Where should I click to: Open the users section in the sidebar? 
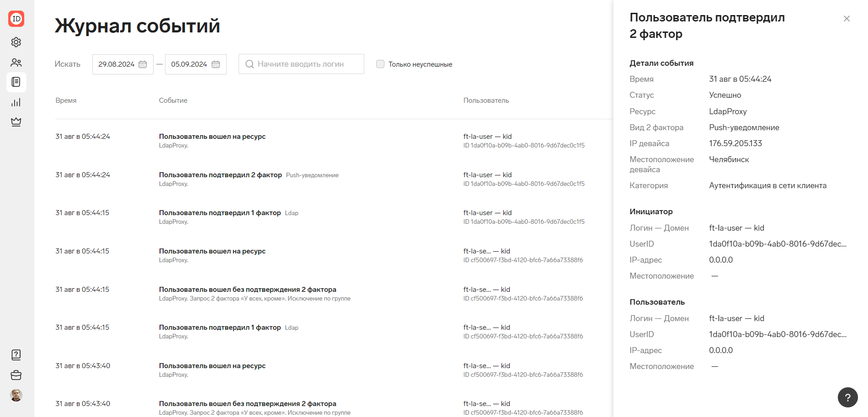(16, 63)
